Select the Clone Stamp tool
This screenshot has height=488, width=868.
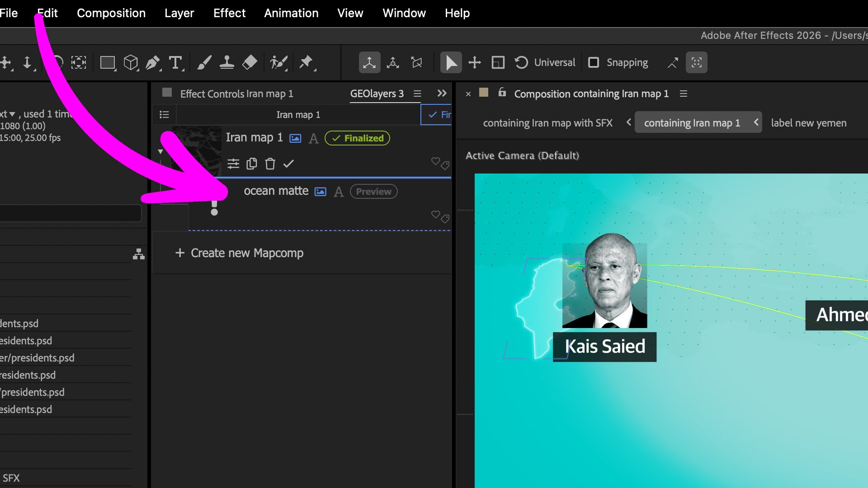[226, 62]
